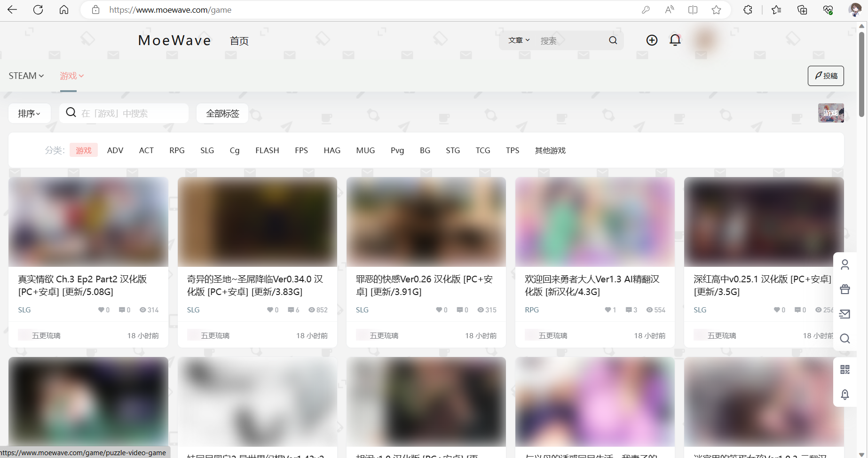
Task: Click the 全部标签 all tags button
Action: [x=222, y=113]
